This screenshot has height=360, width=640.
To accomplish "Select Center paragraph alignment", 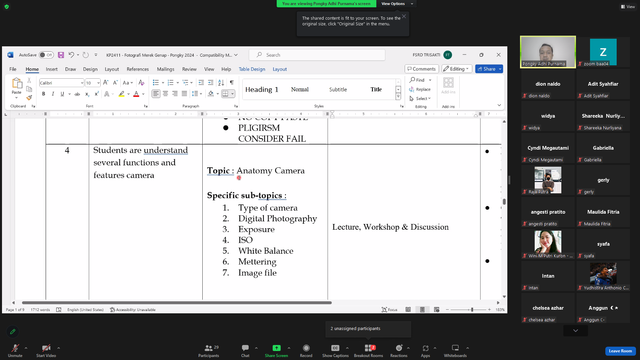I will pos(165,94).
